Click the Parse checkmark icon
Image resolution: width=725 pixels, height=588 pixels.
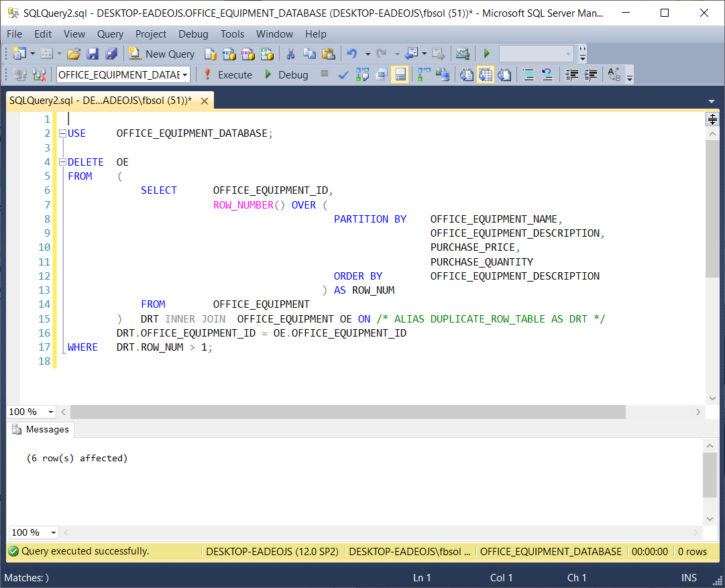click(343, 74)
